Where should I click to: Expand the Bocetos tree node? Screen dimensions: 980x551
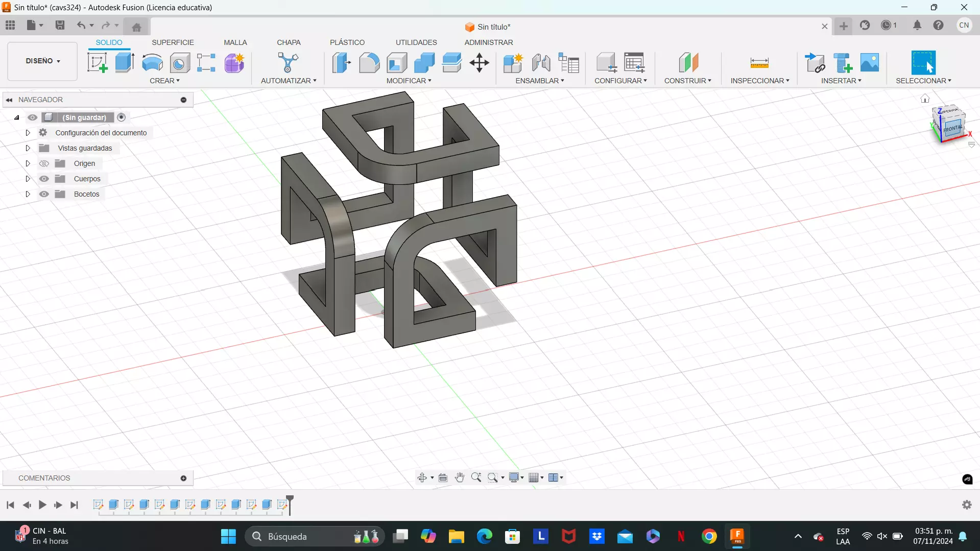(x=28, y=194)
